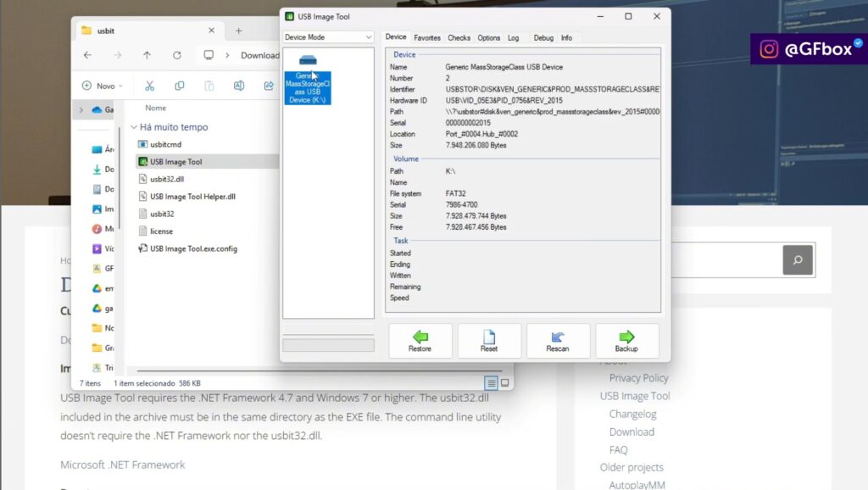Collapse the Há muito tempo group
The image size is (868, 490).
133,127
